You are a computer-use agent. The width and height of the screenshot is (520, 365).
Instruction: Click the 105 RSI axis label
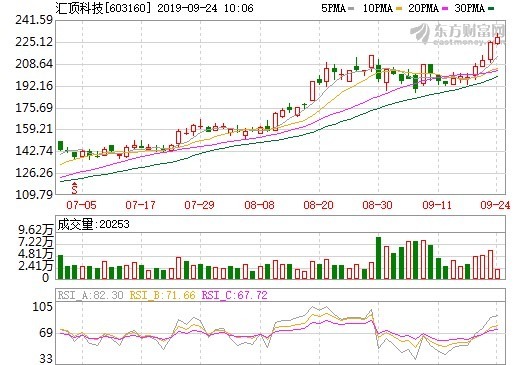pos(43,307)
